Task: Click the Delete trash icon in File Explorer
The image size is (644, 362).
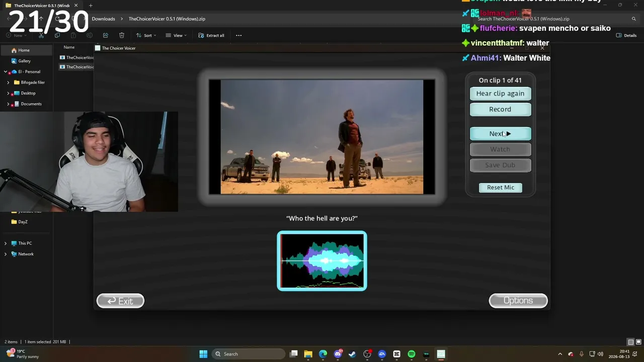Action: pos(122,35)
